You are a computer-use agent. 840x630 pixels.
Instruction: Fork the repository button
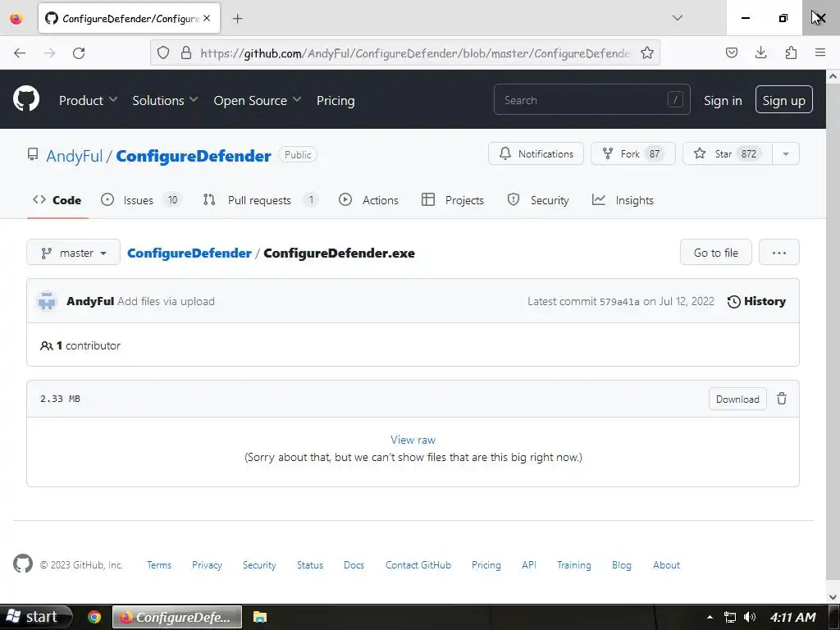point(632,153)
